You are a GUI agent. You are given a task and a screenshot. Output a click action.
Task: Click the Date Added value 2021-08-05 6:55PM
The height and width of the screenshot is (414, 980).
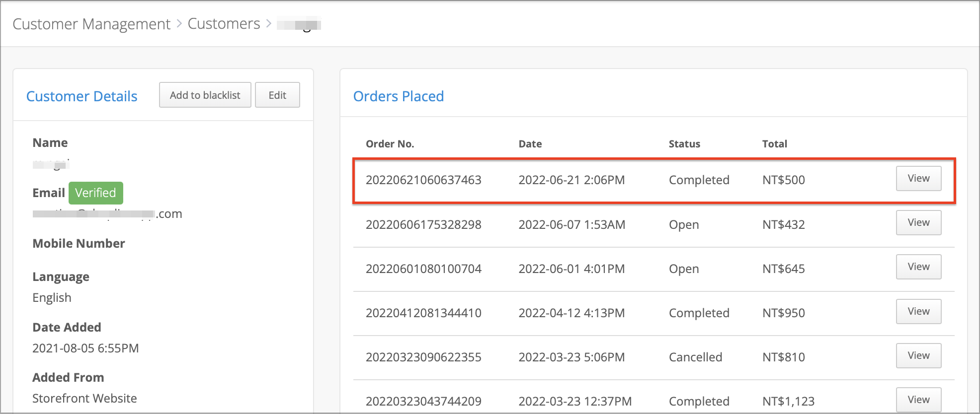tap(85, 348)
